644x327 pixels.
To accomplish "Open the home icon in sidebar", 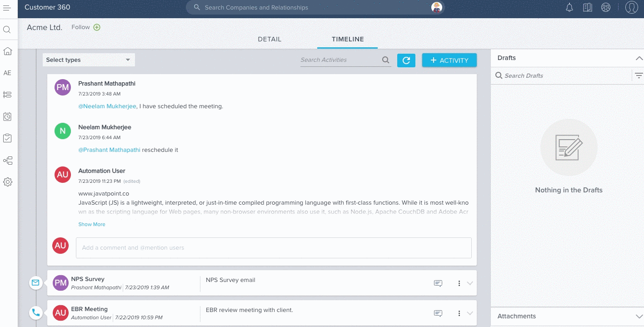I will tap(7, 51).
